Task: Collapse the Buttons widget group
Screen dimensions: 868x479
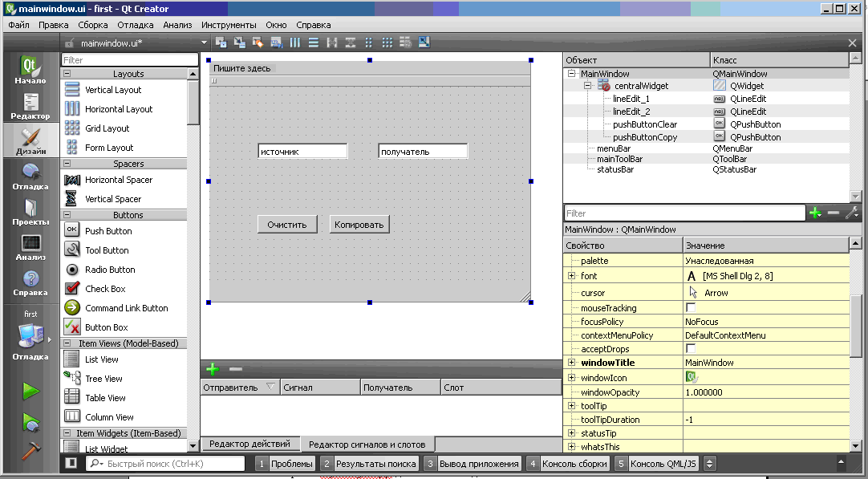Action: click(67, 215)
